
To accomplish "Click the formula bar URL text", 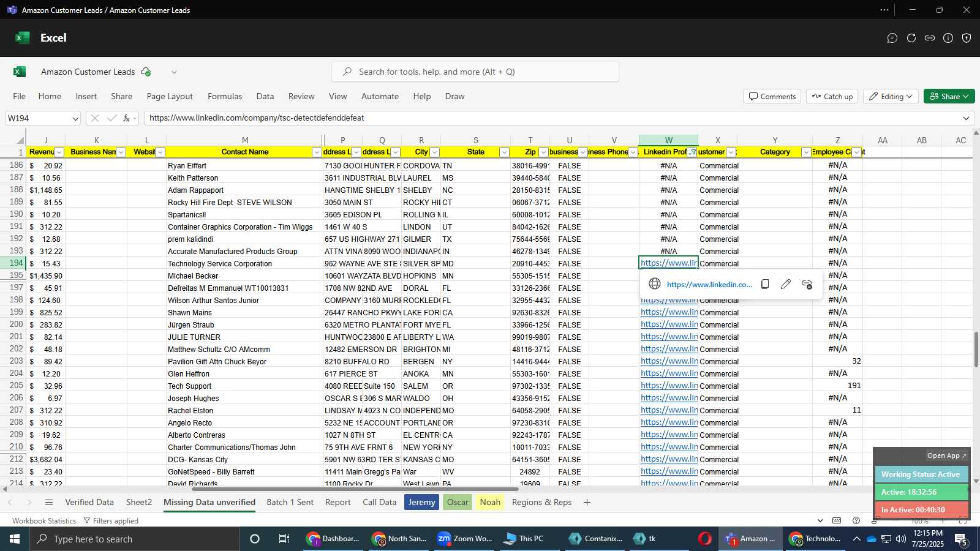I will 257,118.
